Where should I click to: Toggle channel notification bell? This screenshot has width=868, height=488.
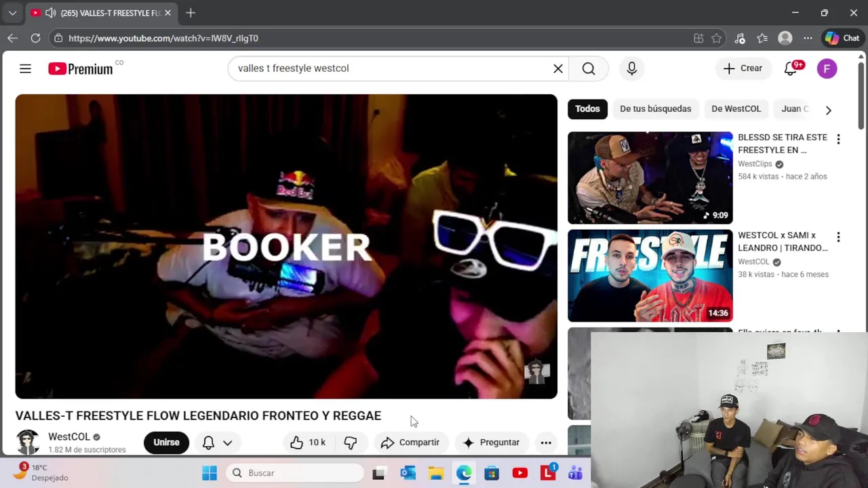209,443
